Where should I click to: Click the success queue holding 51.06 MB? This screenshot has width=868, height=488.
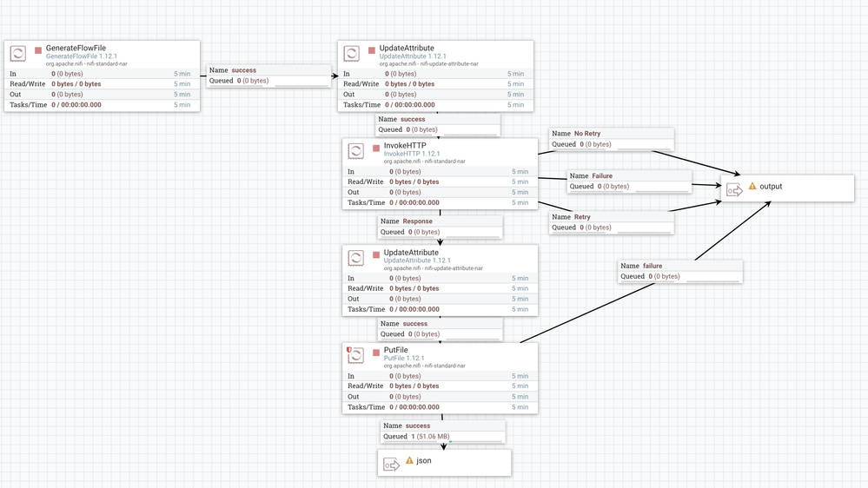[443, 432]
